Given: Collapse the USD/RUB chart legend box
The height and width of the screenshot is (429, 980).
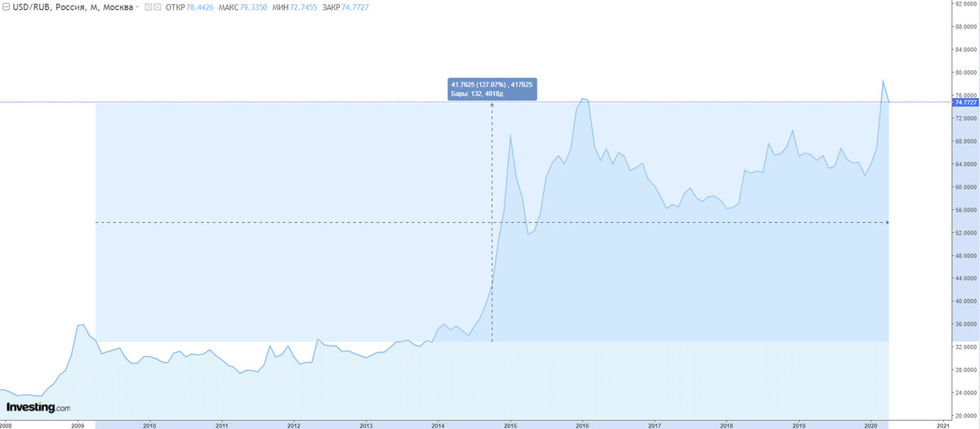Looking at the screenshot, I should 6,7.
